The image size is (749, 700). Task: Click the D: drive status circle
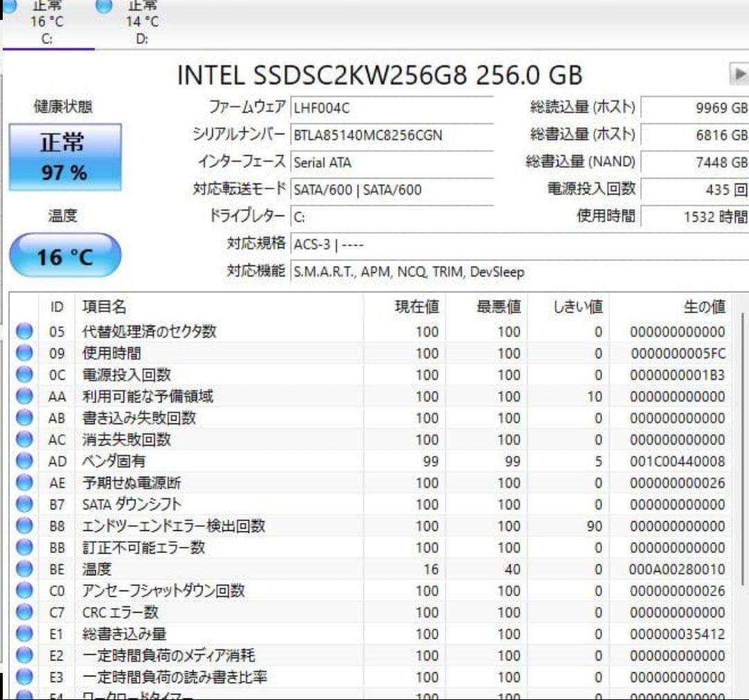[x=104, y=7]
